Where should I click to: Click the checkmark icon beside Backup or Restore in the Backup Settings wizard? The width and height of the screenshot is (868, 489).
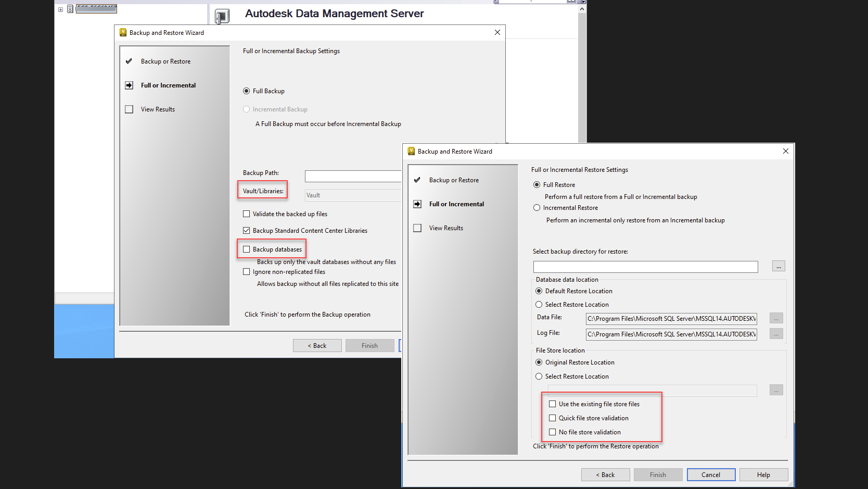[129, 61]
